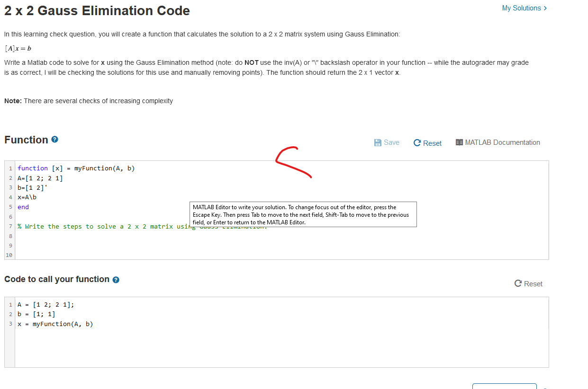Click the line b = [1; 1] in call code editor
This screenshot has height=389, width=588.
tap(36, 314)
